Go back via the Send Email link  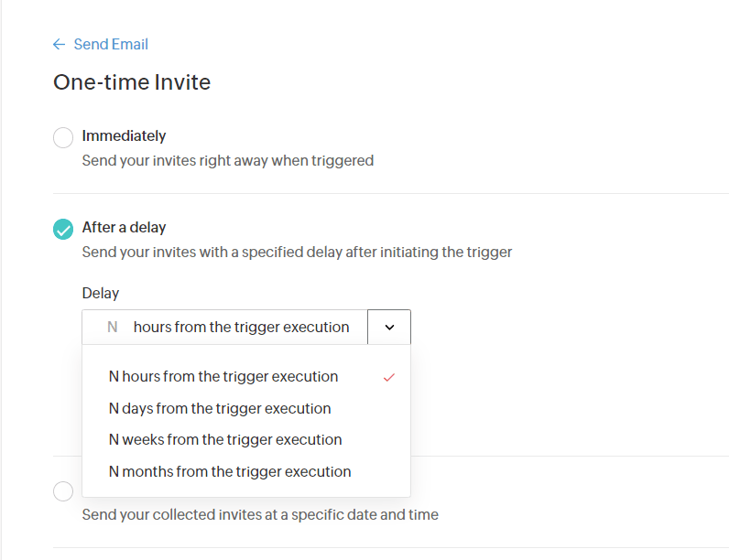pyautogui.click(x=111, y=45)
